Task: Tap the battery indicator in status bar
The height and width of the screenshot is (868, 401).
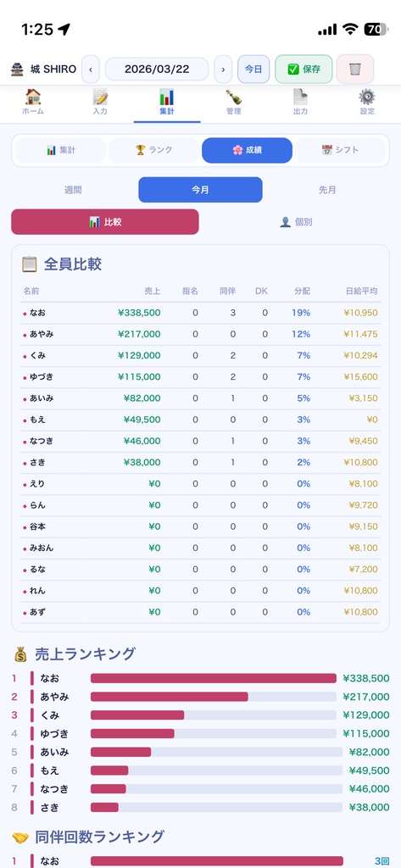Action: [x=376, y=30]
